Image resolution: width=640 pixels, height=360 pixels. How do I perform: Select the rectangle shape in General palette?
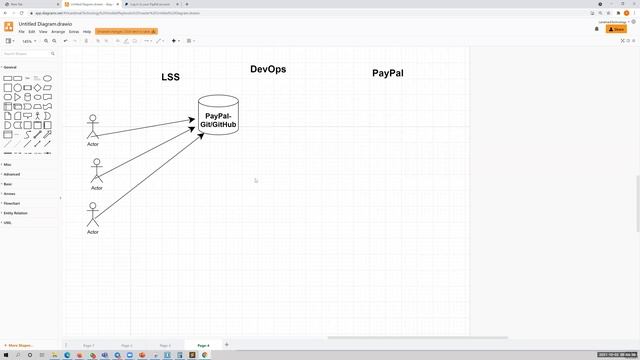click(x=8, y=78)
